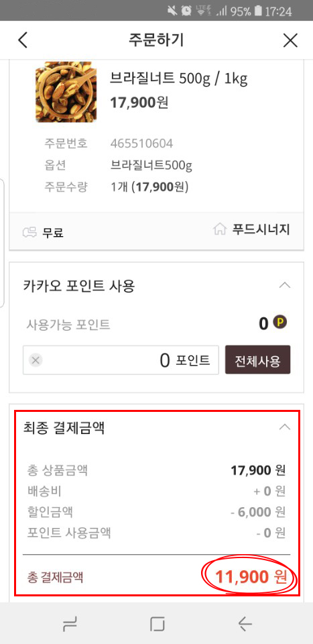Screen dimensions: 313x644
Task: Focus the 포인트 amount input field
Action: click(121, 360)
